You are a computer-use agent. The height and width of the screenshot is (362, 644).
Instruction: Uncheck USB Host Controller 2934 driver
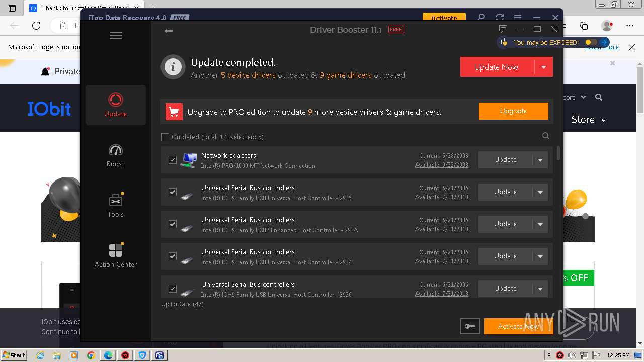[x=173, y=256]
